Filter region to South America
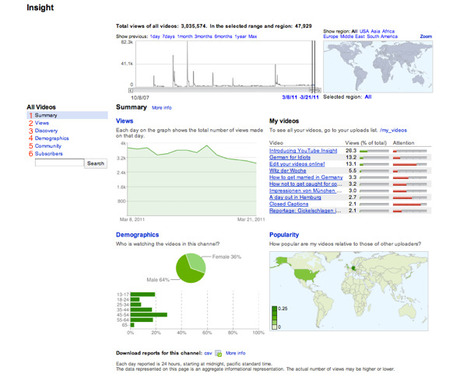The height and width of the screenshot is (381, 467). click(382, 36)
